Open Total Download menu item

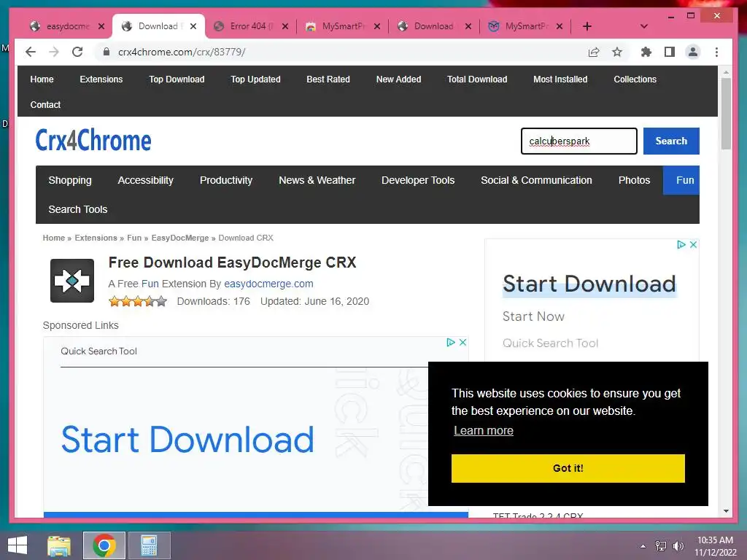(x=477, y=79)
